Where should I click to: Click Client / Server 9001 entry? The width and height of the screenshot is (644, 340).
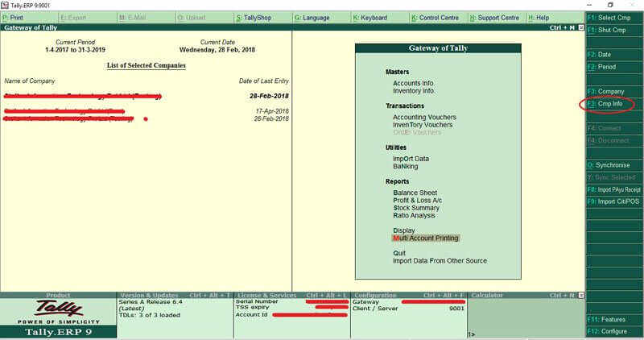click(408, 309)
